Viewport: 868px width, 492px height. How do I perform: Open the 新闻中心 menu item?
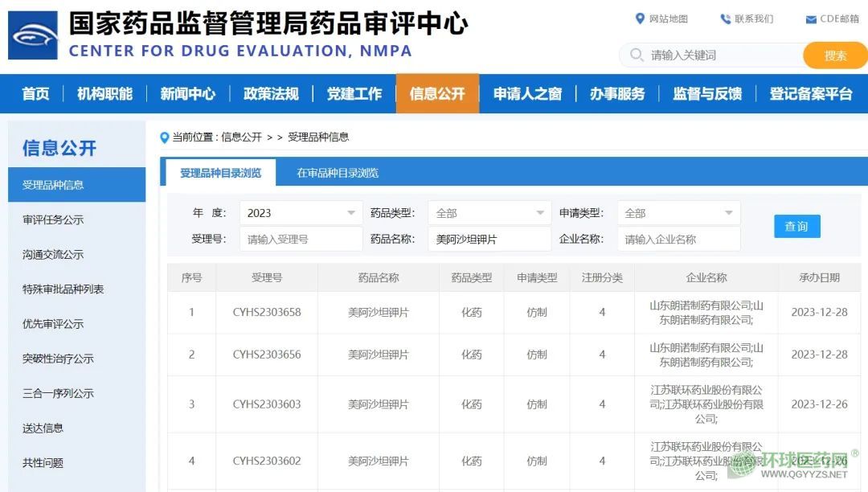click(187, 94)
